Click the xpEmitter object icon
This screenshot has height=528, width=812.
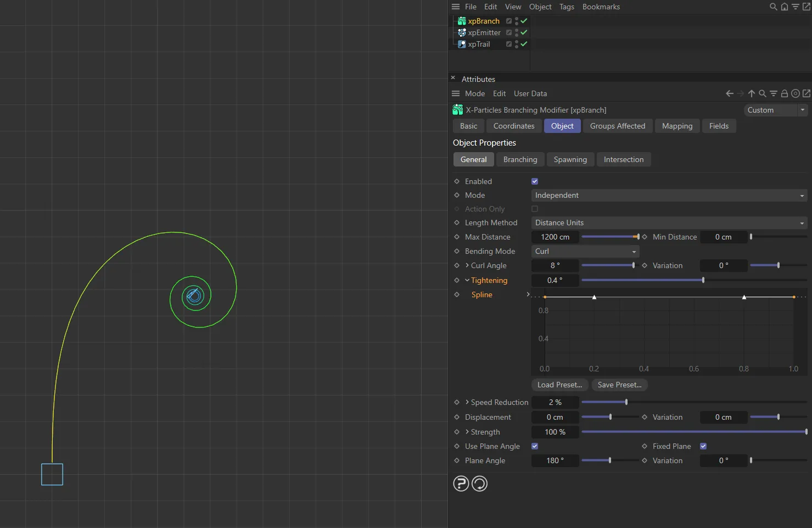[x=462, y=32]
